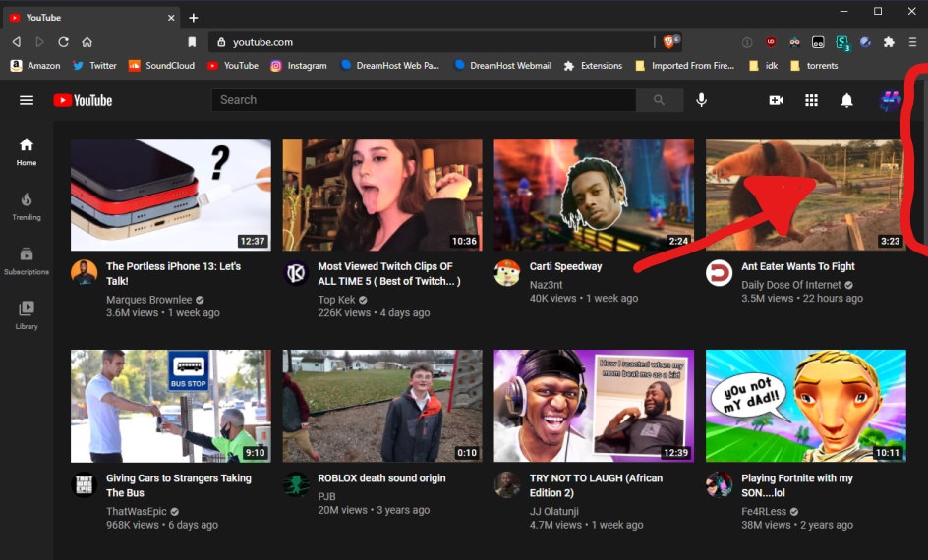The image size is (928, 560).
Task: Click the bookmark page icon
Action: pyautogui.click(x=192, y=42)
